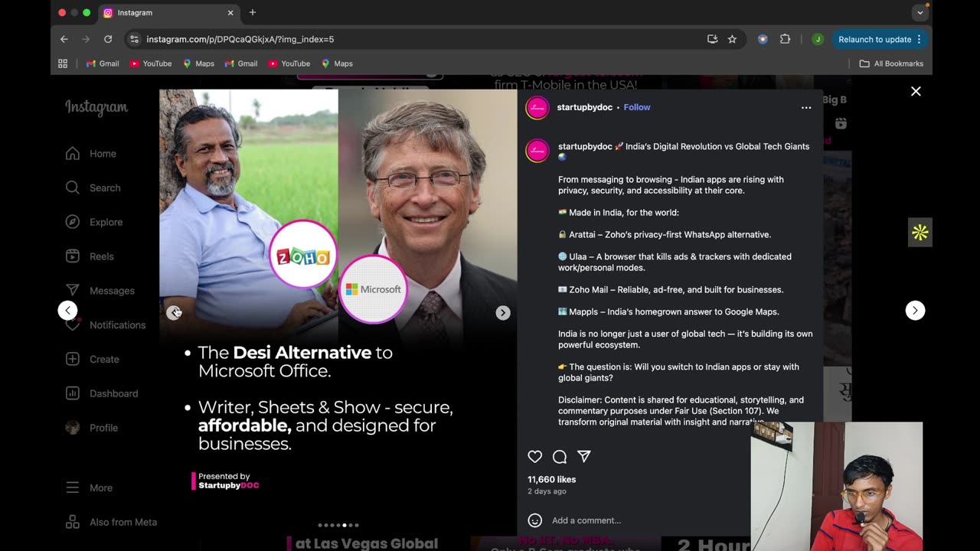This screenshot has width=980, height=551.
Task: Open browser Extensions puzzle icon
Action: click(785, 39)
